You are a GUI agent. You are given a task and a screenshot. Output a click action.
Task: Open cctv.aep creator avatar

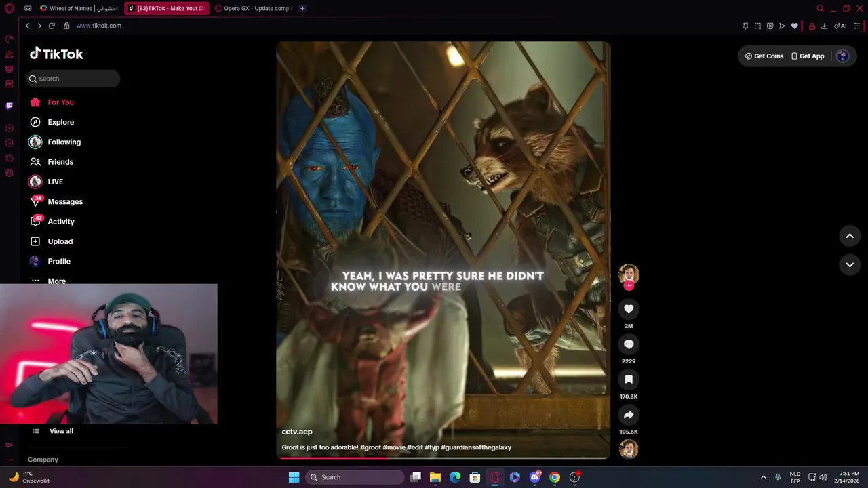(629, 274)
